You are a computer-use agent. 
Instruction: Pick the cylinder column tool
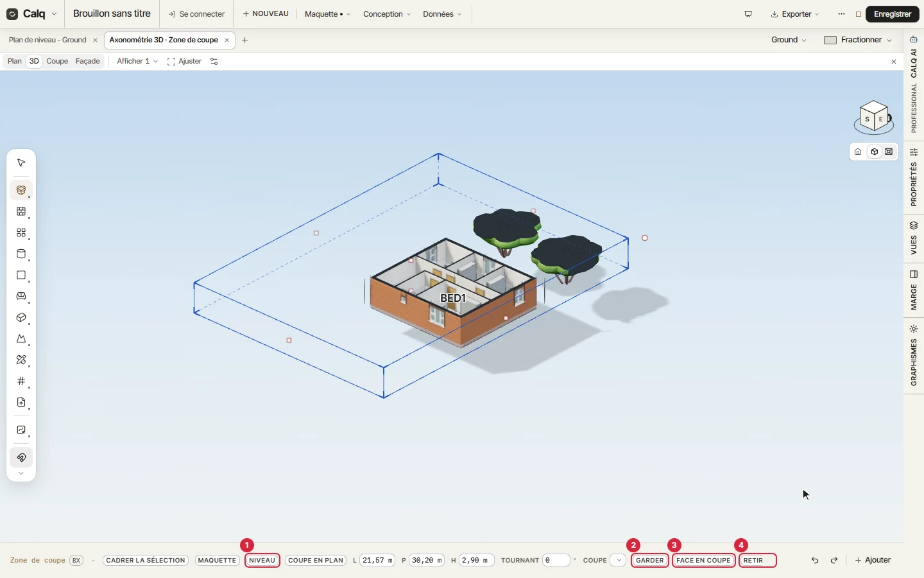point(21,254)
